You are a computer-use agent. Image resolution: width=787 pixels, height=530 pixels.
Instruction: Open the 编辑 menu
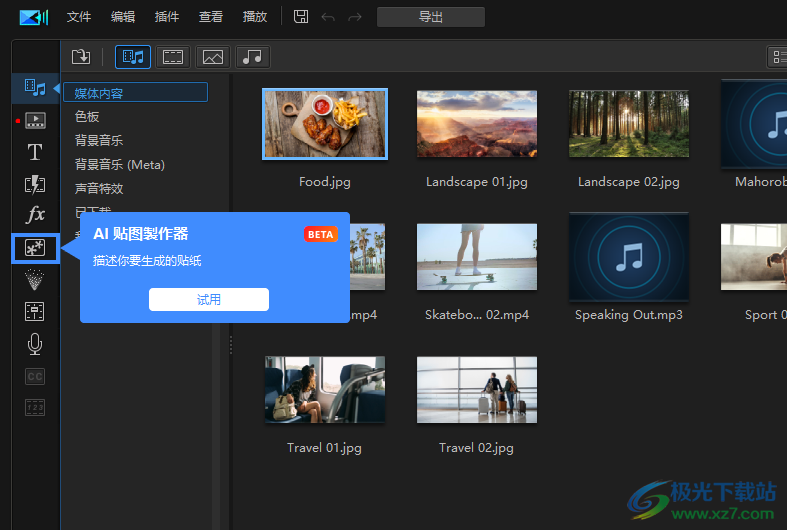pyautogui.click(x=123, y=17)
